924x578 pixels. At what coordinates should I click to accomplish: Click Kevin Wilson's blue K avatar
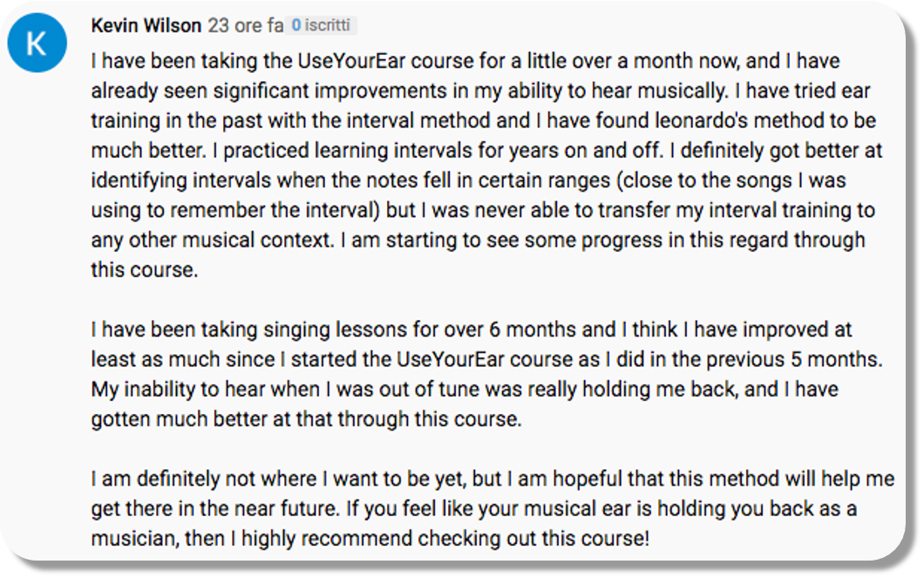[x=37, y=42]
